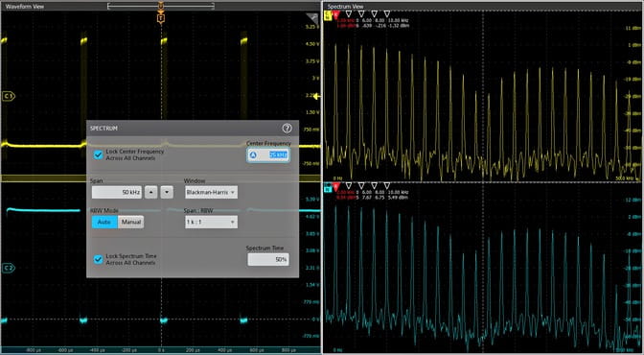Select the C2 channel badge
The height and width of the screenshot is (355, 644).
(x=9, y=269)
